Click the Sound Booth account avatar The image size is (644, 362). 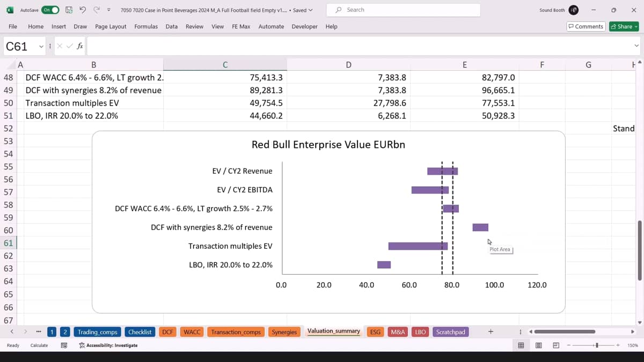point(574,10)
